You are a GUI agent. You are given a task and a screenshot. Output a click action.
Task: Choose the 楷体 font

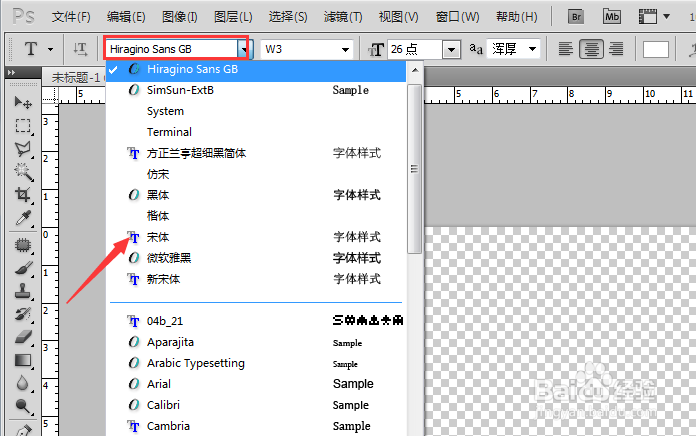coord(256,216)
